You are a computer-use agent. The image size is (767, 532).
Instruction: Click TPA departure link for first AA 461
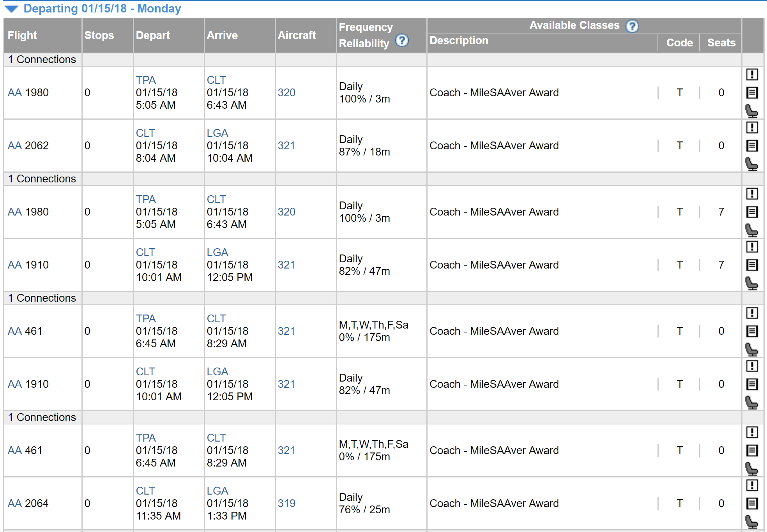146,319
